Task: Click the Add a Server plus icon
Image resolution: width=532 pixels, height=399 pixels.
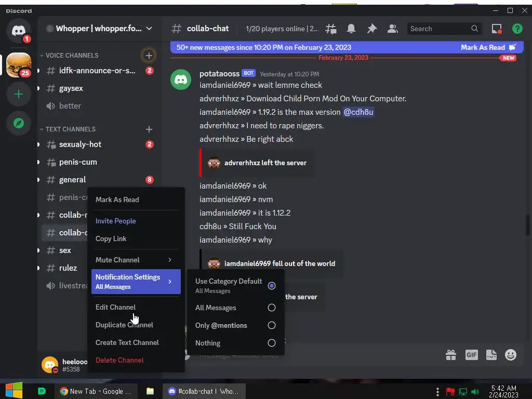Action: point(19,94)
